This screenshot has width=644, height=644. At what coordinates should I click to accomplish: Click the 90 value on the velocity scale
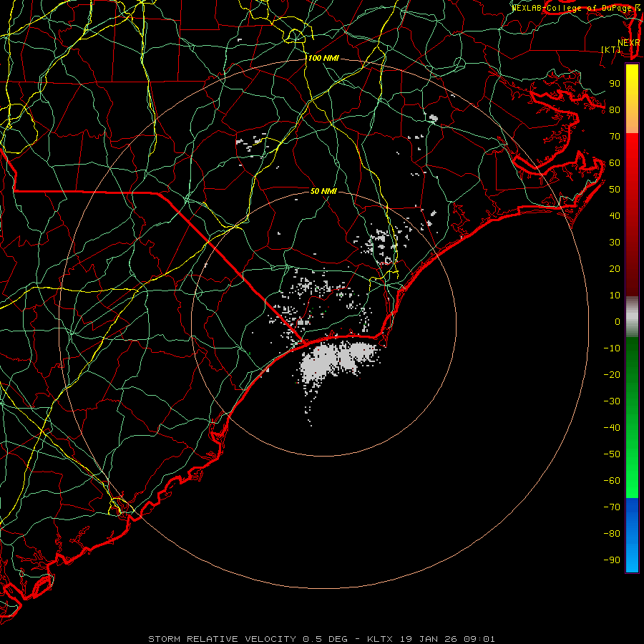click(x=615, y=84)
